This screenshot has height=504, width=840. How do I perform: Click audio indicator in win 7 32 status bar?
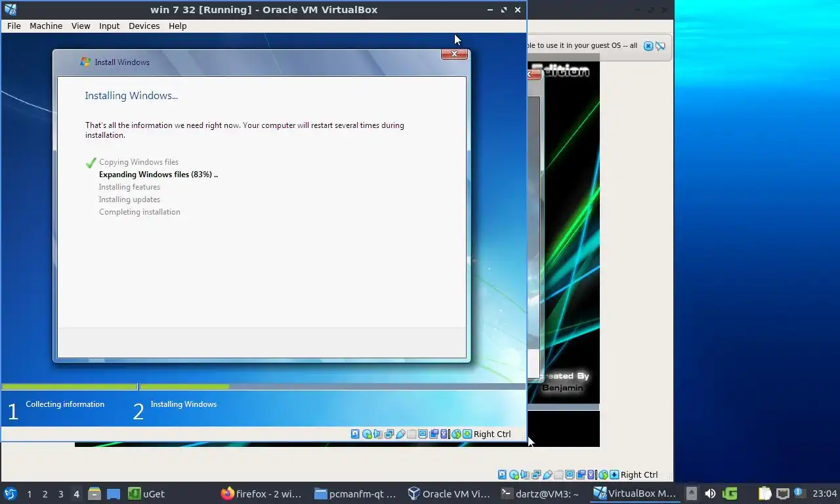point(378,434)
